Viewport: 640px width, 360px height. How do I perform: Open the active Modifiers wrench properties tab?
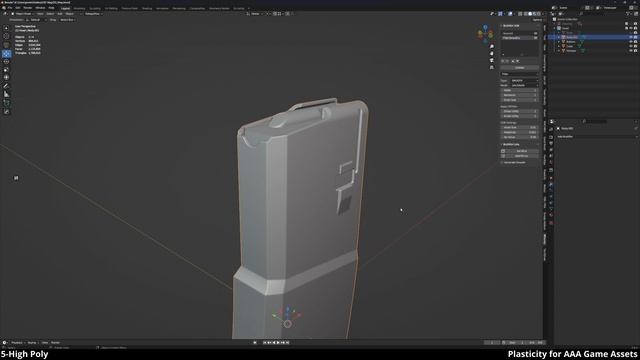(x=551, y=184)
